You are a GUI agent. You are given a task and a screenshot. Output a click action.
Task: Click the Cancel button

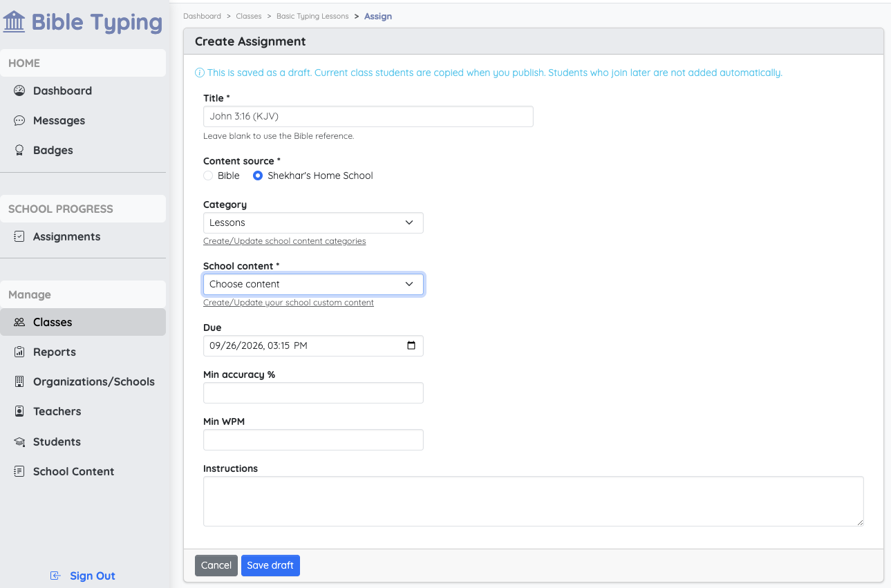pos(216,565)
